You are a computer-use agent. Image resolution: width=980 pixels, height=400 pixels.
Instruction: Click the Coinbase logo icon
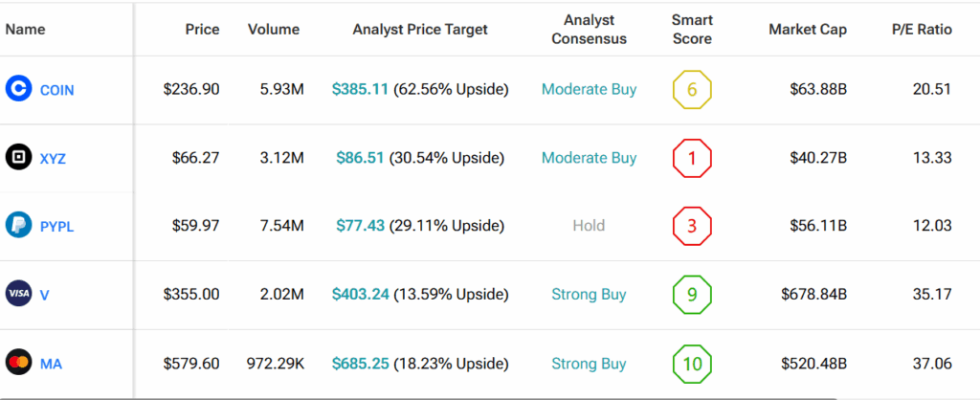17,90
